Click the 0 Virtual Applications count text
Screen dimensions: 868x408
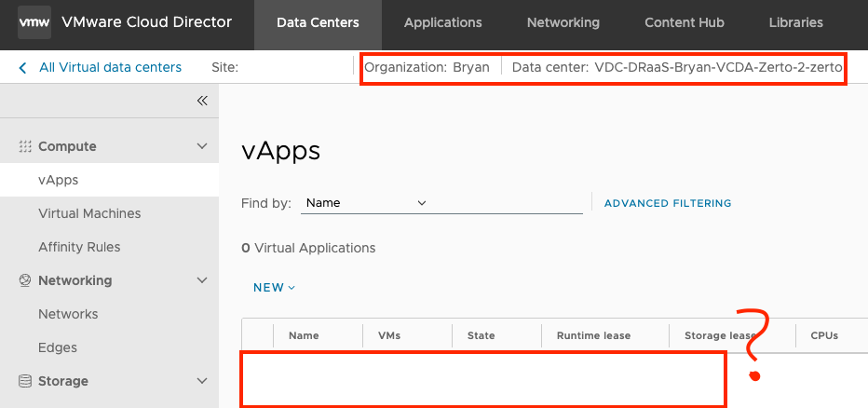(x=308, y=248)
